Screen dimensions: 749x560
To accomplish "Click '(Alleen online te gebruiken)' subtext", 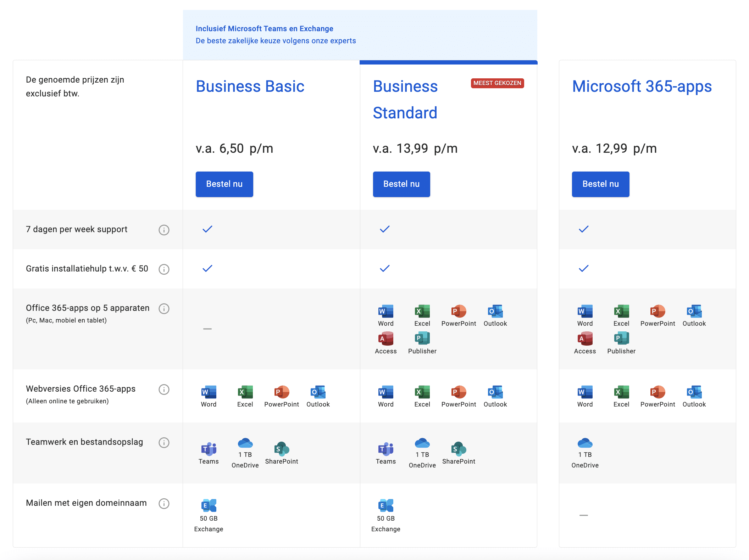I will (67, 401).
